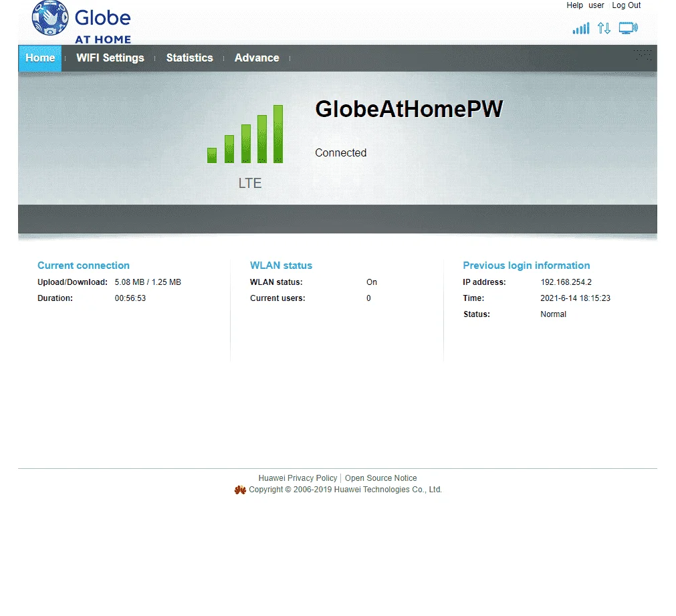Click the Duration label

point(55,298)
